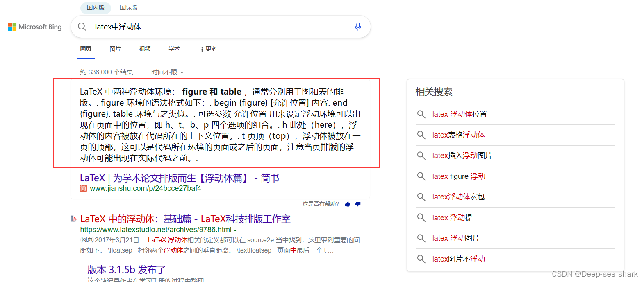Click search icon beside 'latex figure 浮动'
644x282 pixels.
421,176
